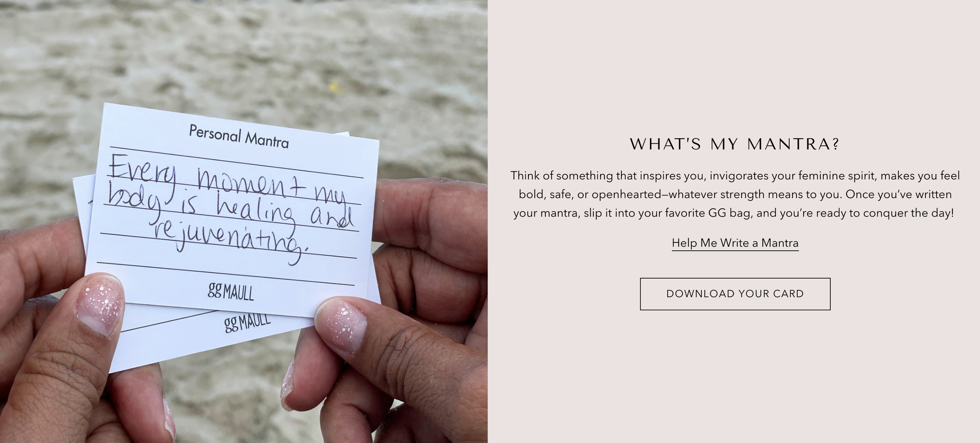Viewport: 980px width, 443px height.
Task: Click the gg MAULL logo on back card
Action: click(247, 323)
